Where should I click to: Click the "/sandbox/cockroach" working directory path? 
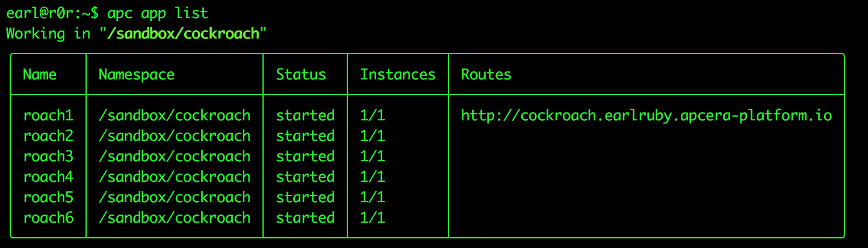[x=183, y=33]
